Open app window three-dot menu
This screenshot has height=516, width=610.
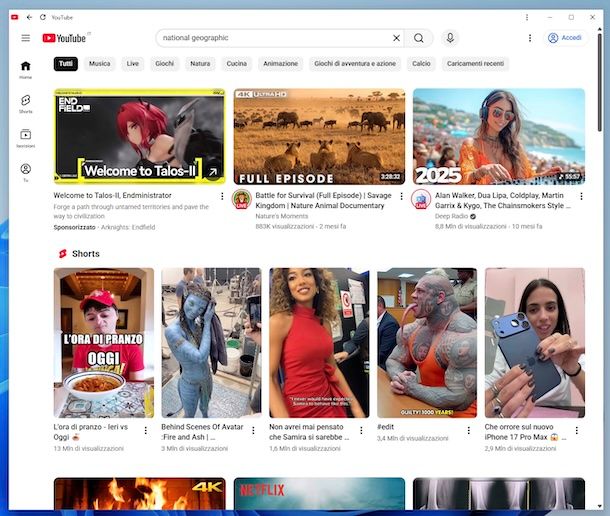point(527,17)
